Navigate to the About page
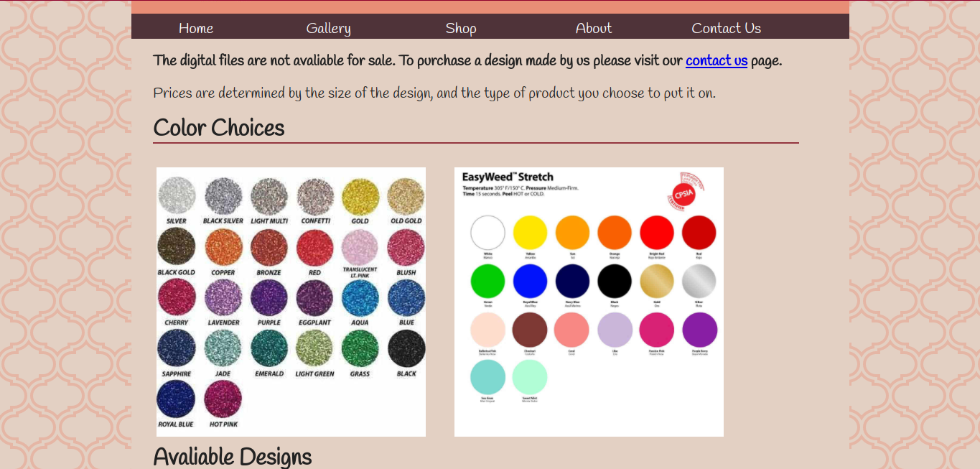This screenshot has height=469, width=980. click(594, 28)
